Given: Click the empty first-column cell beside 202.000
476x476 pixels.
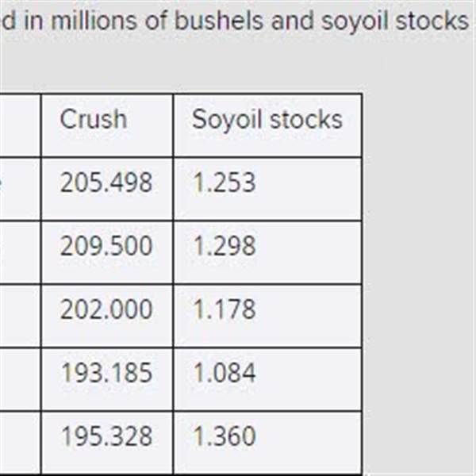Looking at the screenshot, I should 20,316.
